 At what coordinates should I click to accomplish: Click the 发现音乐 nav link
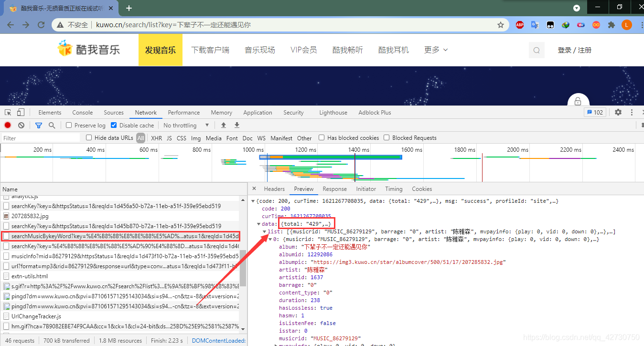coord(161,50)
